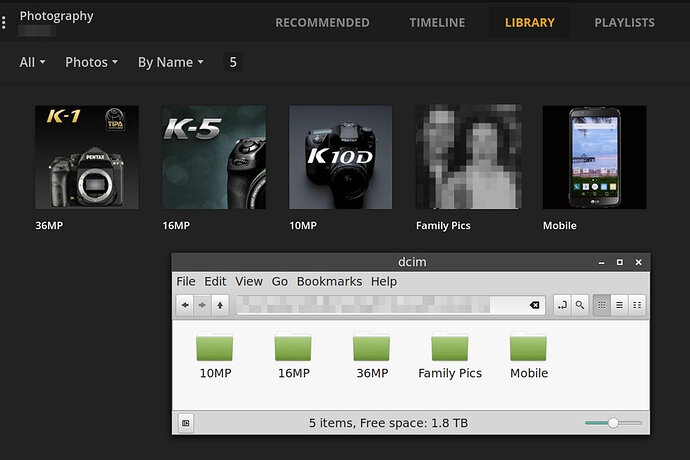Switch dcim to compact view

coord(637,305)
